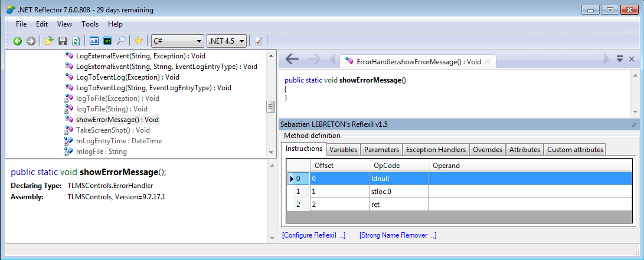The width and height of the screenshot is (644, 260).
Task: Select LogToEventLog(Exception) tree item
Action: tap(128, 77)
